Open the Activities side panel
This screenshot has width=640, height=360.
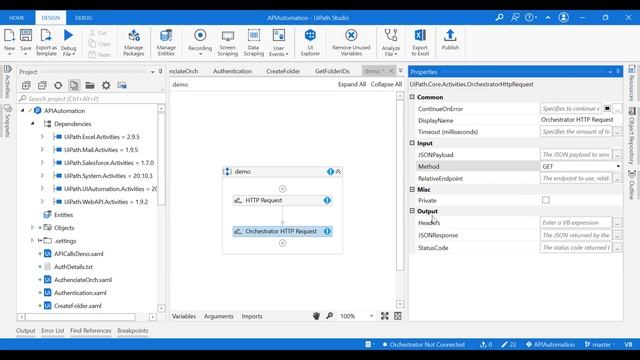tap(7, 81)
